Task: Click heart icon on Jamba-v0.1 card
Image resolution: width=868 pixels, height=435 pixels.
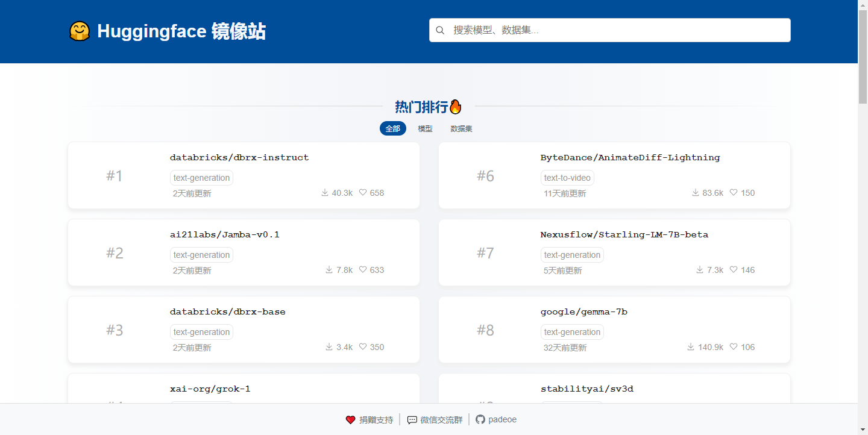Action: 363,270
